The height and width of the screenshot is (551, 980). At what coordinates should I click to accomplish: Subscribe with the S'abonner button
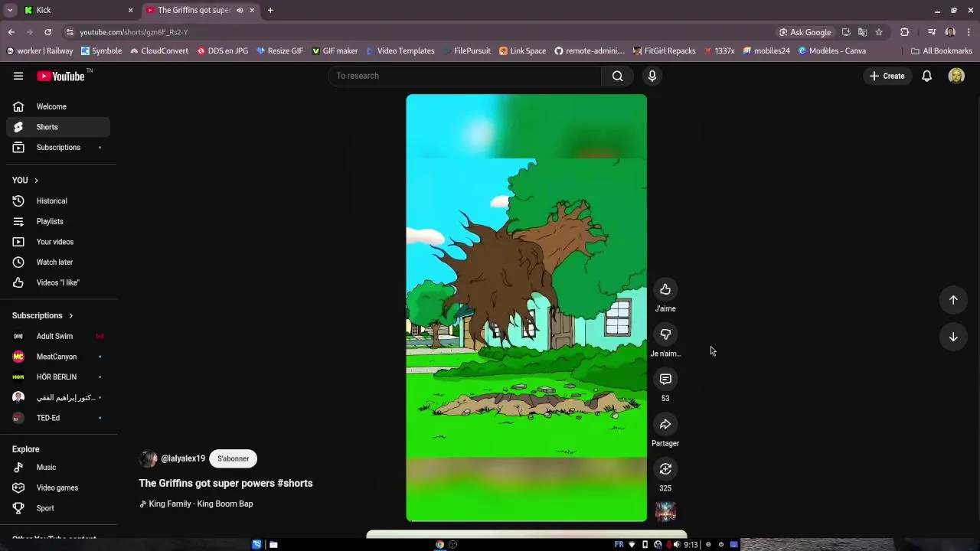[233, 458]
